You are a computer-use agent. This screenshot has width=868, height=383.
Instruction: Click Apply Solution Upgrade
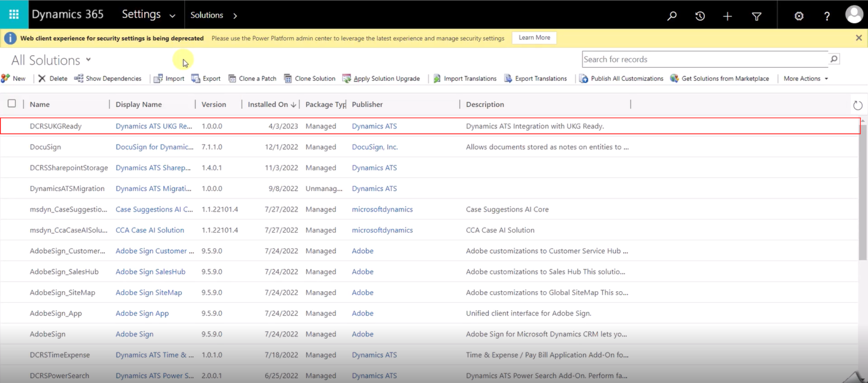point(381,78)
